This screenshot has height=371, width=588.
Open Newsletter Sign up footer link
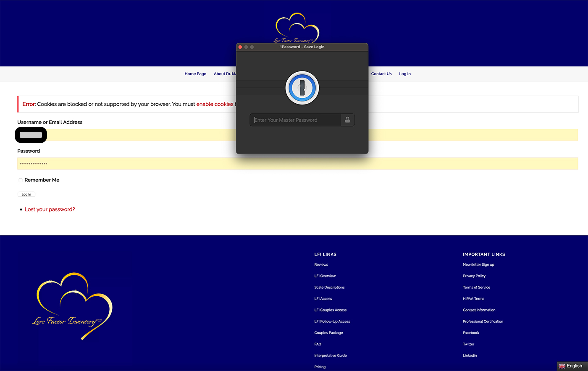(x=479, y=265)
